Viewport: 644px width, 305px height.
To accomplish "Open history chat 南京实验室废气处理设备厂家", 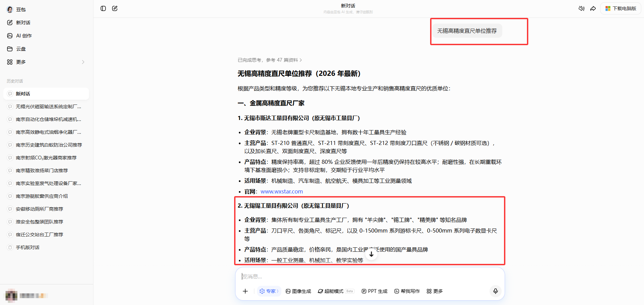I will (x=46, y=183).
